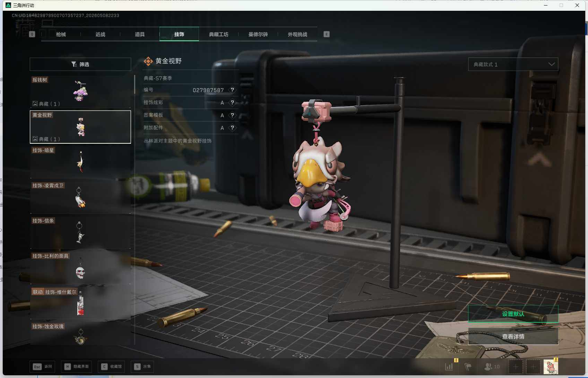Choose the 挂饰-暗星 charm

[80, 162]
